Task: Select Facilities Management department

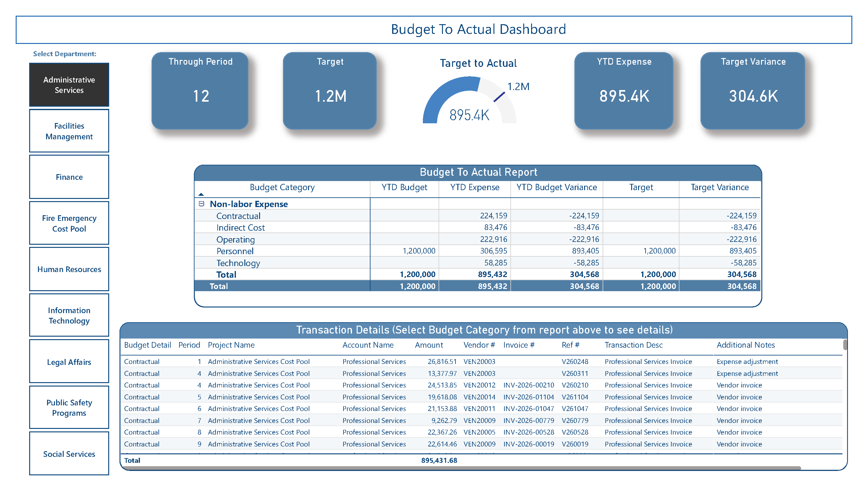Action: point(69,131)
